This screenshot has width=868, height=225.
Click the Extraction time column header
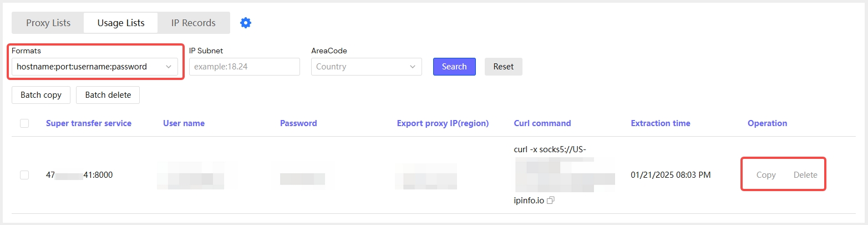661,123
